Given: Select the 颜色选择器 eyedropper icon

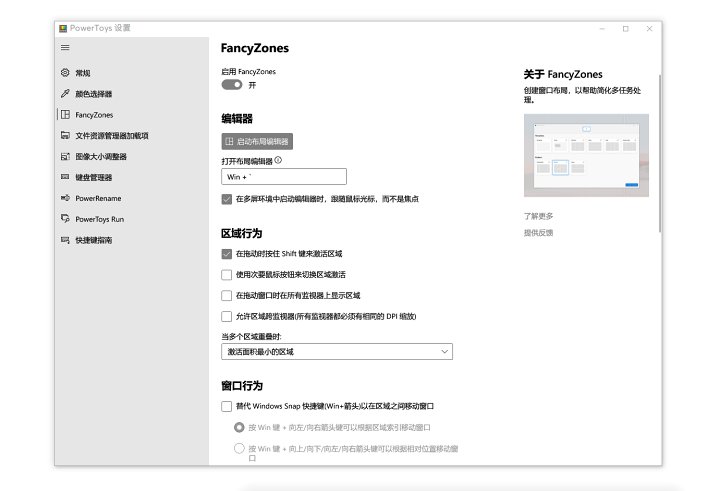Looking at the screenshot, I should [66, 94].
